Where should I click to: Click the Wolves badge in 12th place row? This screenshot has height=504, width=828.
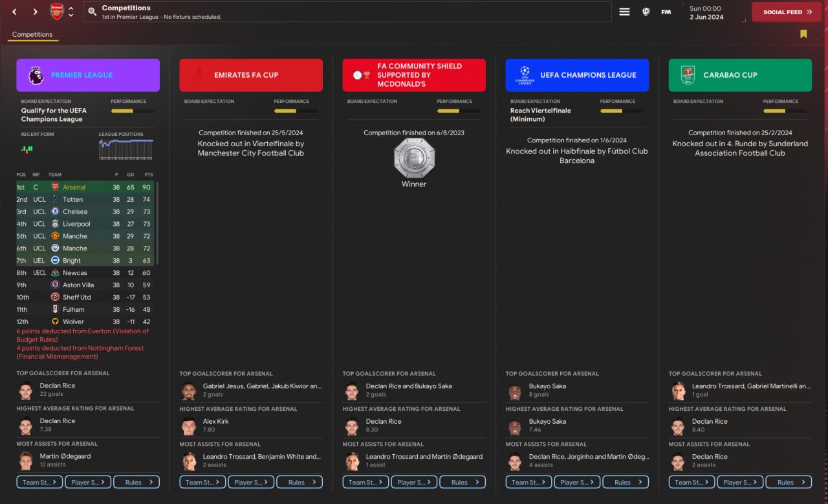click(x=55, y=322)
